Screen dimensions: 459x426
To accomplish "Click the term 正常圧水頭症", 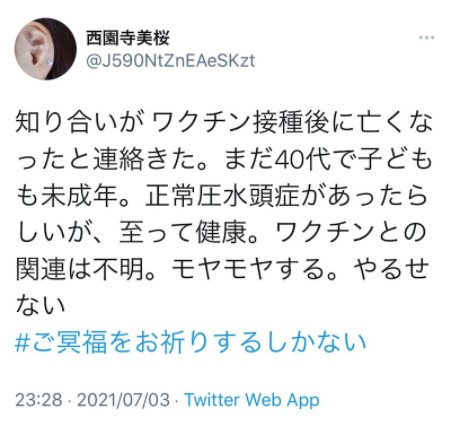I will click(222, 196).
